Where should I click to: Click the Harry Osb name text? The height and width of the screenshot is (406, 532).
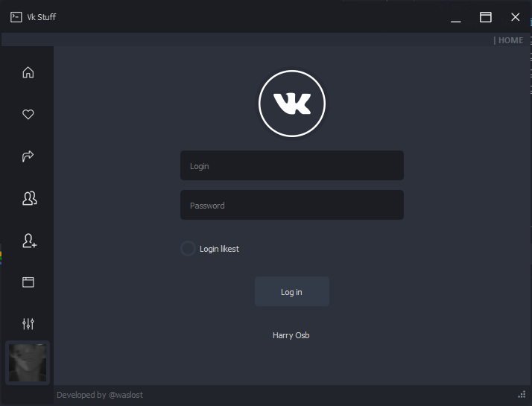coord(291,335)
